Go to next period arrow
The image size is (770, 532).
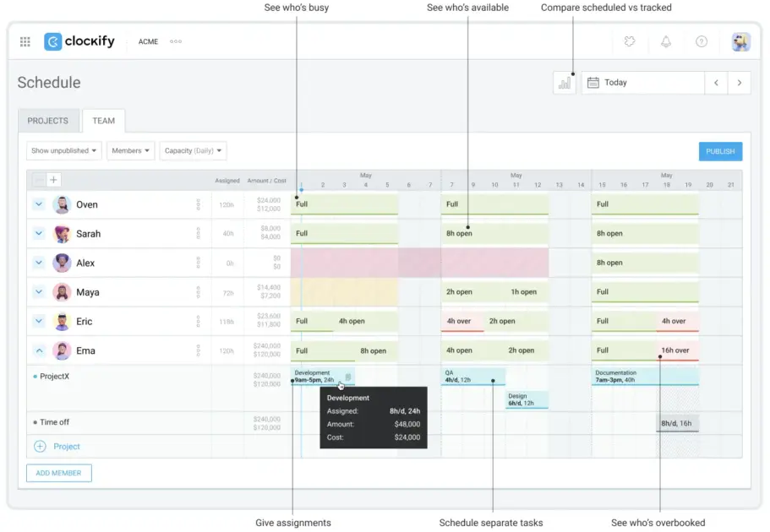point(739,83)
